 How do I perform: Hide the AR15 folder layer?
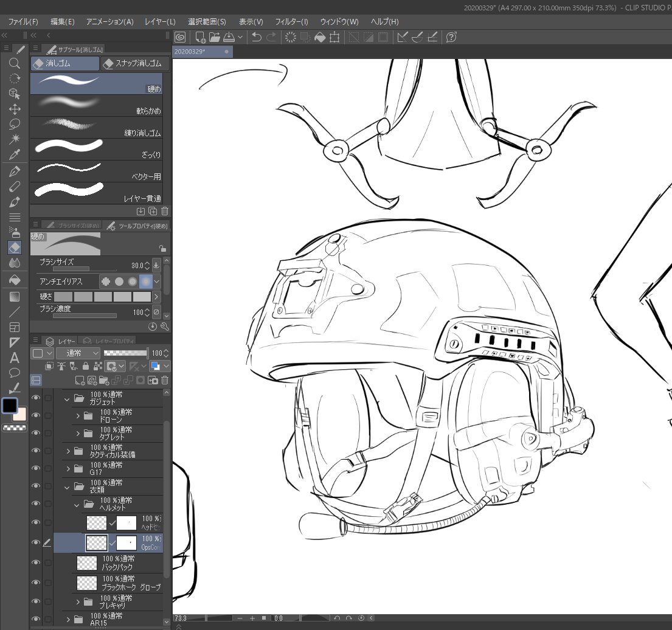click(36, 619)
